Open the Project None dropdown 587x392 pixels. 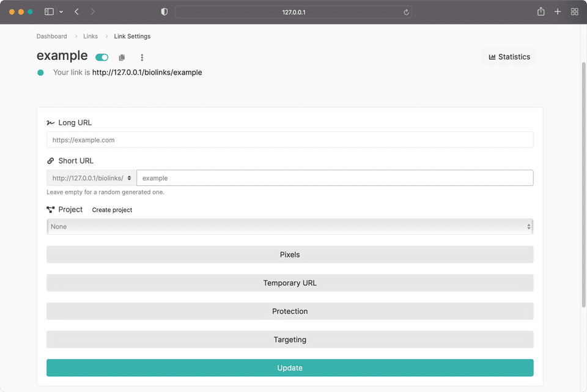click(x=290, y=226)
